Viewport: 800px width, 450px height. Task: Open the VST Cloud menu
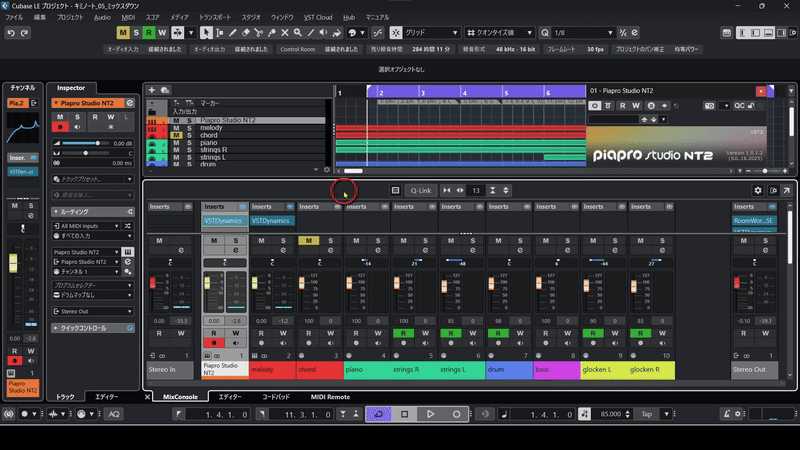pyautogui.click(x=318, y=17)
